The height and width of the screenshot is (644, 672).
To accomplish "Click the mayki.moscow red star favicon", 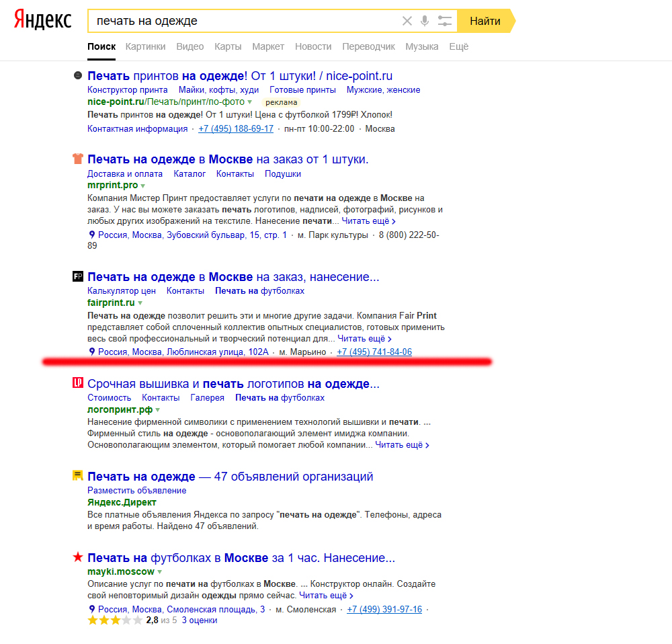I will point(77,557).
